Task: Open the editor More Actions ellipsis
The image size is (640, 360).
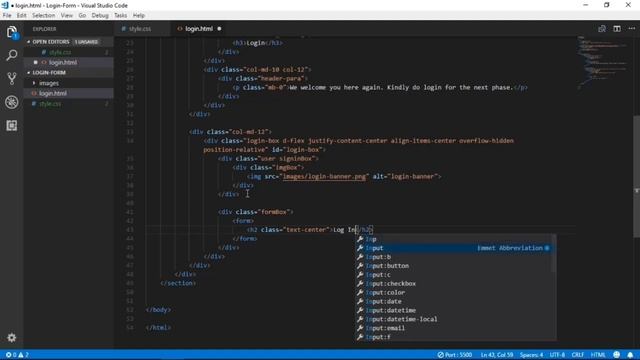Action: [x=631, y=29]
